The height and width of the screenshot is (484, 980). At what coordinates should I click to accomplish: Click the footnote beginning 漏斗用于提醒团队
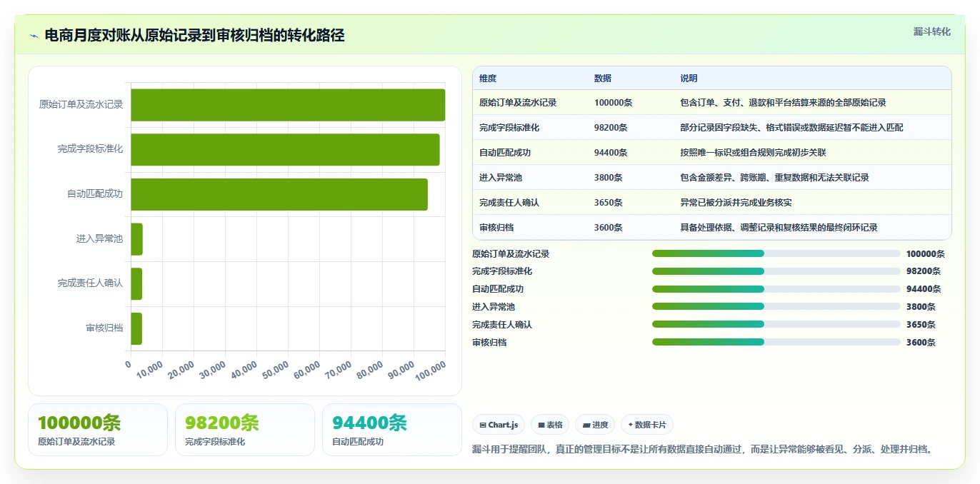[x=704, y=450]
